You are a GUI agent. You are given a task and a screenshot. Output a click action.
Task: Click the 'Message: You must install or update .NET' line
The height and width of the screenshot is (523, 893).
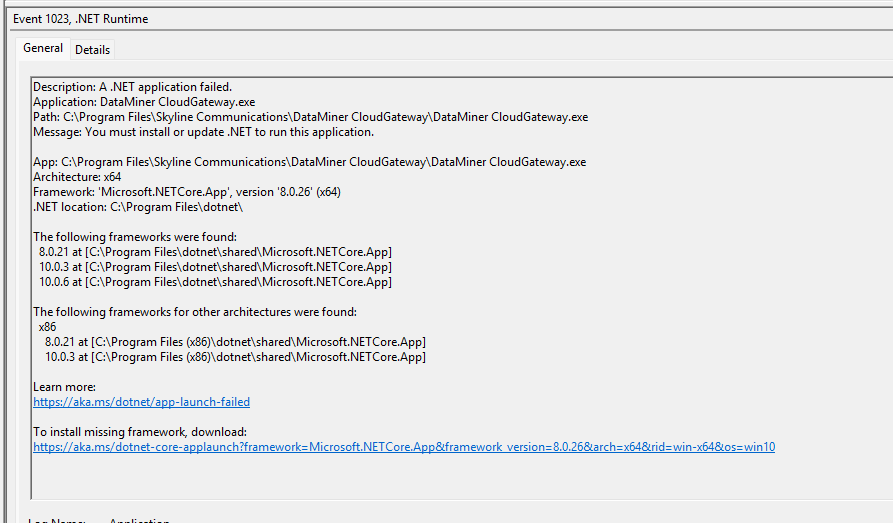[x=203, y=132]
